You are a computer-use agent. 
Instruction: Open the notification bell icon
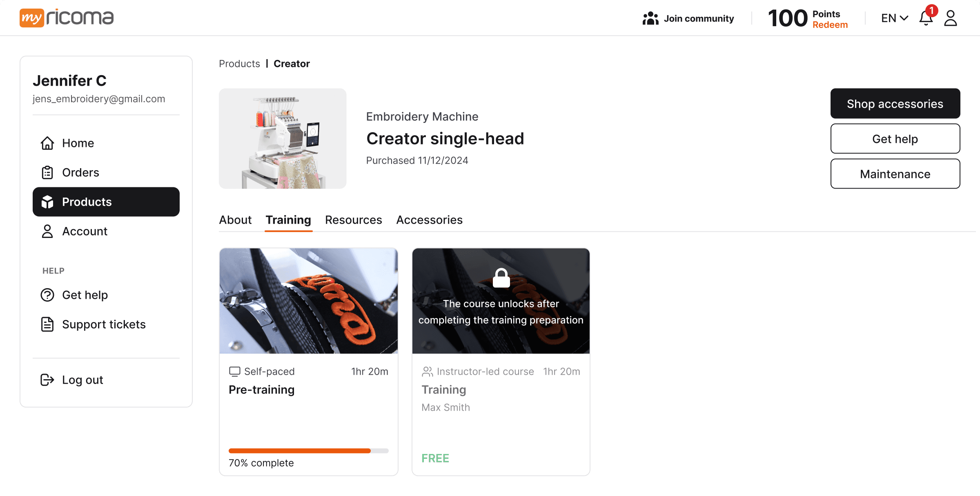926,18
